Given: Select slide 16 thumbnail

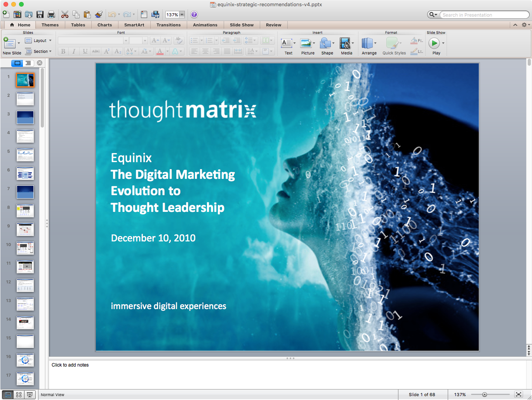Looking at the screenshot, I should click(25, 360).
